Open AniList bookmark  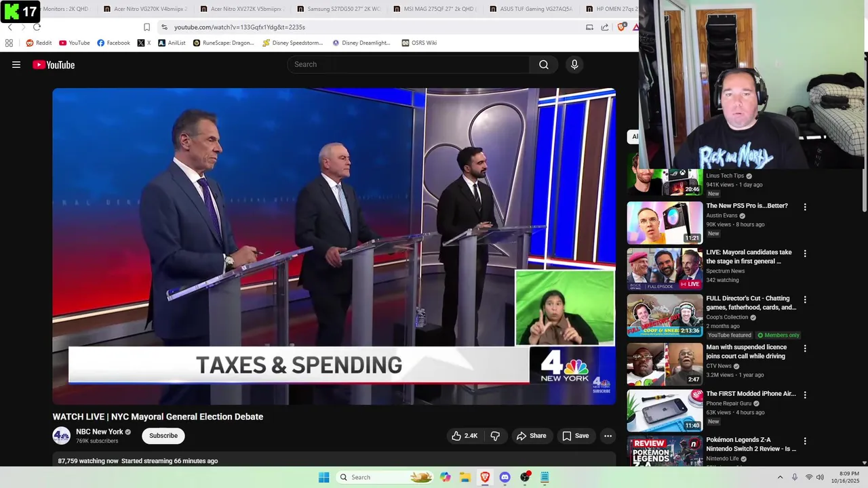[x=172, y=43]
